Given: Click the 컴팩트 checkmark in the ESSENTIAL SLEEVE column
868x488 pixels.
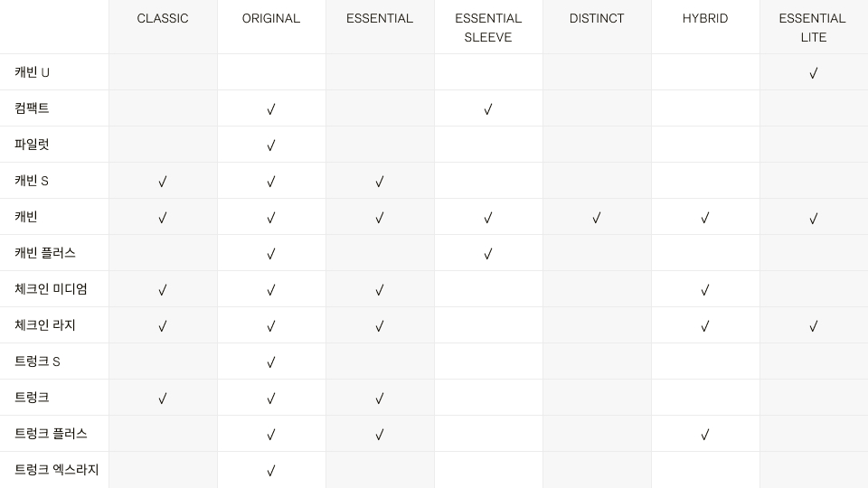Looking at the screenshot, I should coord(487,109).
